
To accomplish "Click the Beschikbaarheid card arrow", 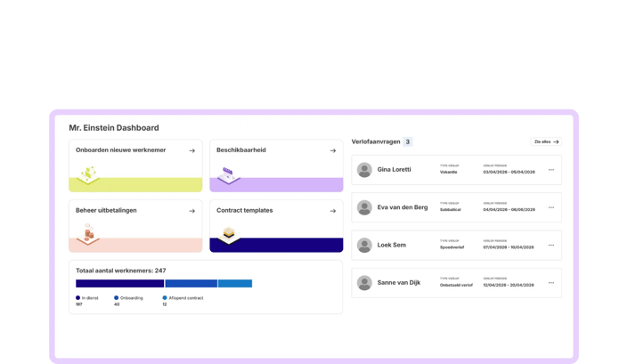I will (333, 150).
